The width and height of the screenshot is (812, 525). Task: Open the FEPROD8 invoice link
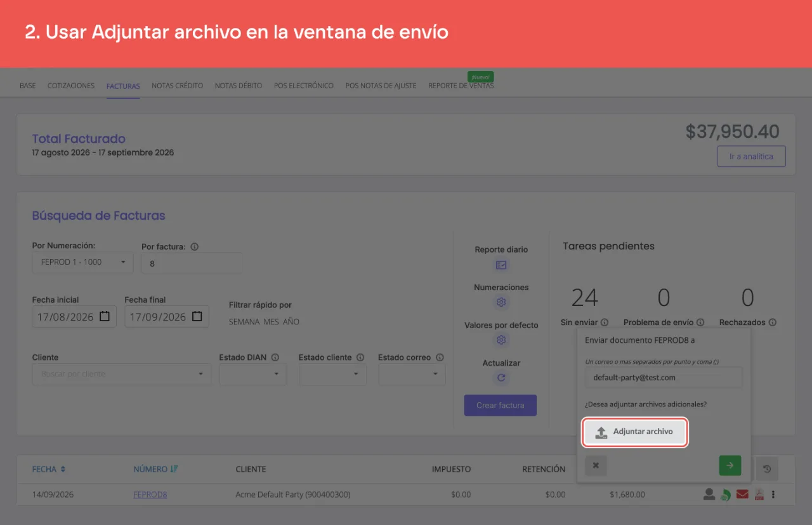(x=150, y=495)
